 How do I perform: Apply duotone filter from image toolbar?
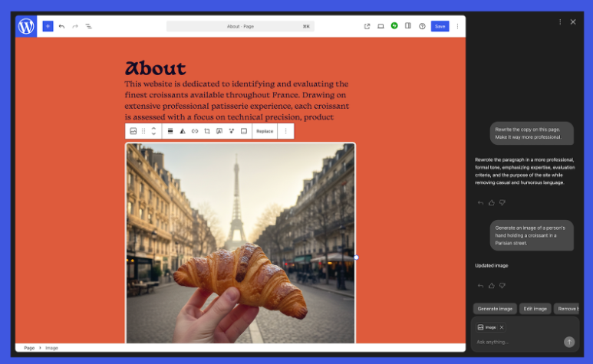click(x=183, y=131)
